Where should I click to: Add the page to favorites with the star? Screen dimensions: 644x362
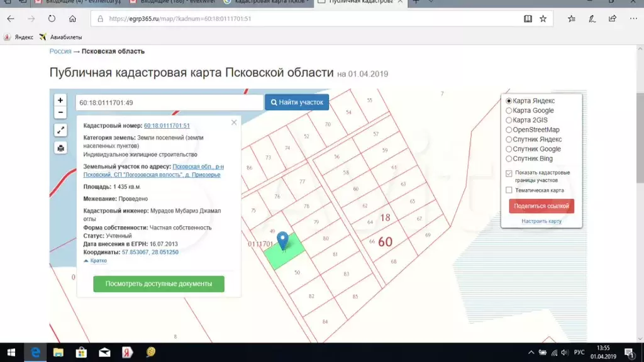tap(543, 19)
